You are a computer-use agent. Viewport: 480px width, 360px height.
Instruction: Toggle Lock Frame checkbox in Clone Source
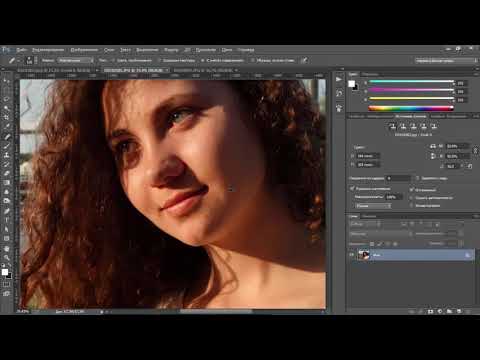[x=418, y=178]
